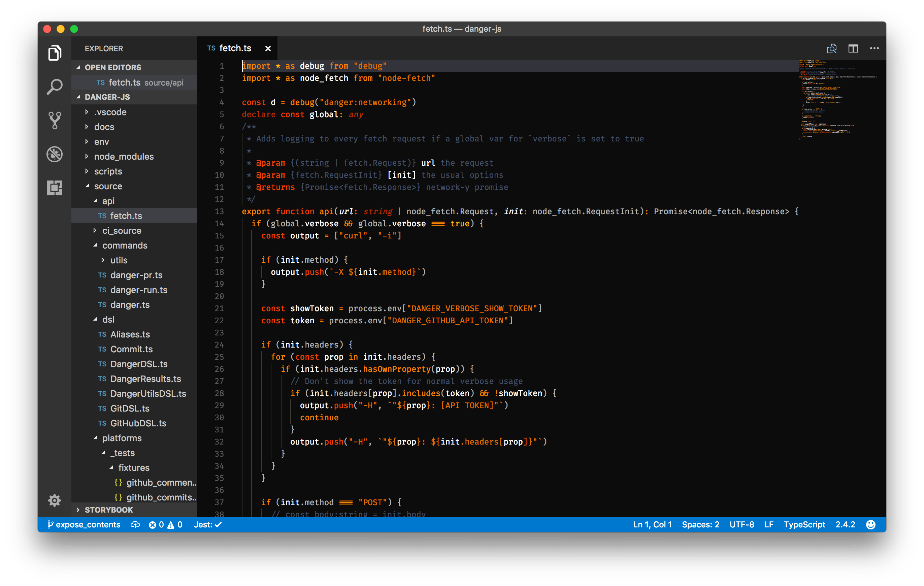This screenshot has height=586, width=924.
Task: Open the Source Control view
Action: (x=54, y=120)
